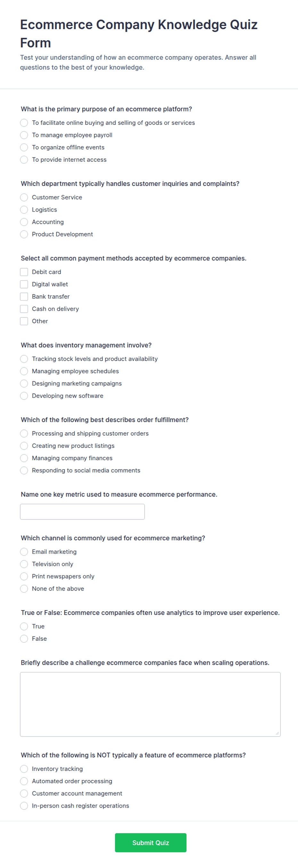Select "To facilitate online buying and selling" option
298x868 pixels.
click(x=24, y=123)
